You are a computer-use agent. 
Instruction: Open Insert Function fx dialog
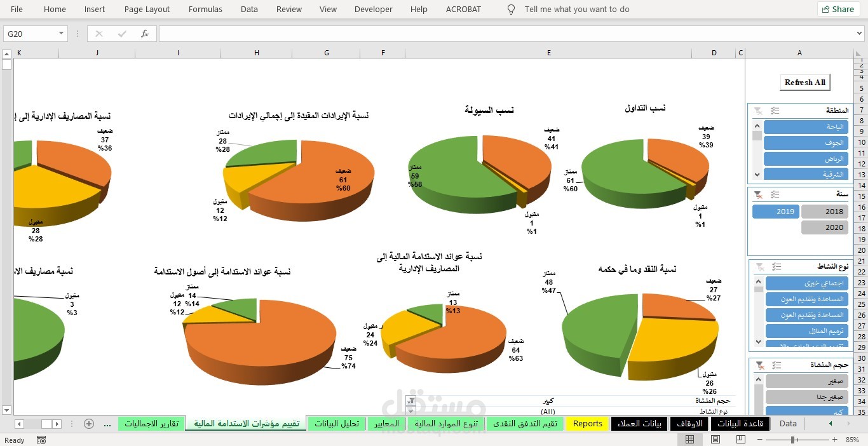pos(145,34)
